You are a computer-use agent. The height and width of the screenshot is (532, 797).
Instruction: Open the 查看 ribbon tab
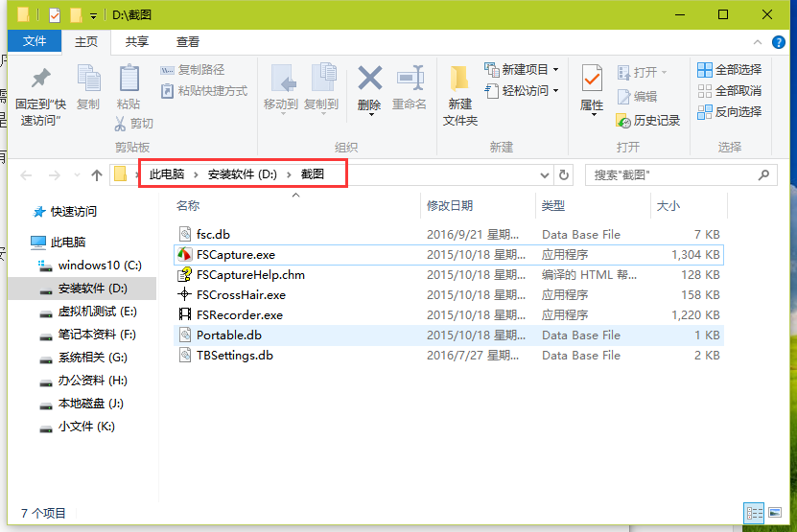coord(188,42)
